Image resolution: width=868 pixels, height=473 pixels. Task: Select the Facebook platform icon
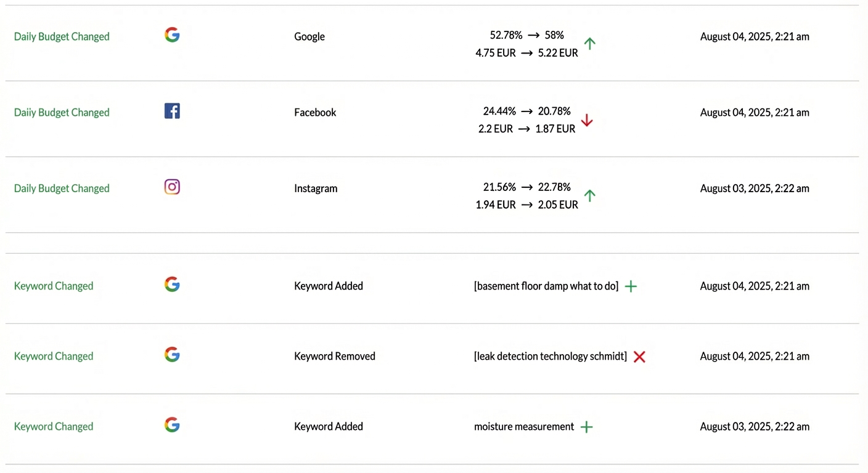pos(172,111)
